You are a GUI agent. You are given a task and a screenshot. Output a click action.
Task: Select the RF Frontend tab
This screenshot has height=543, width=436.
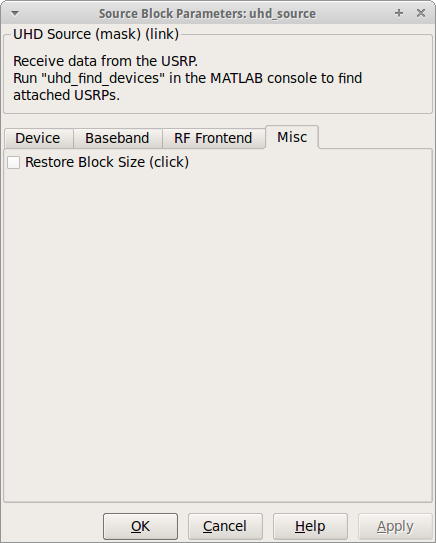tap(213, 138)
